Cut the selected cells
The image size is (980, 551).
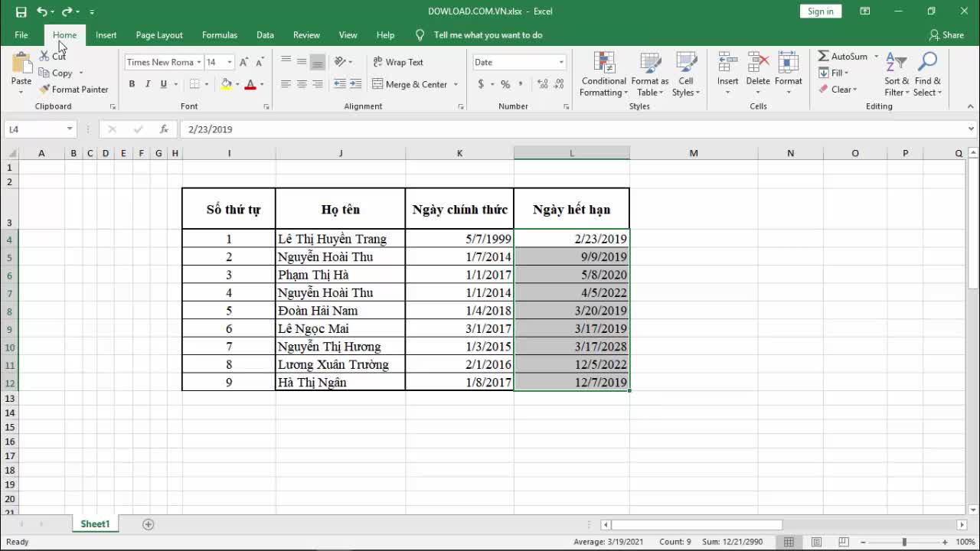[x=53, y=57]
